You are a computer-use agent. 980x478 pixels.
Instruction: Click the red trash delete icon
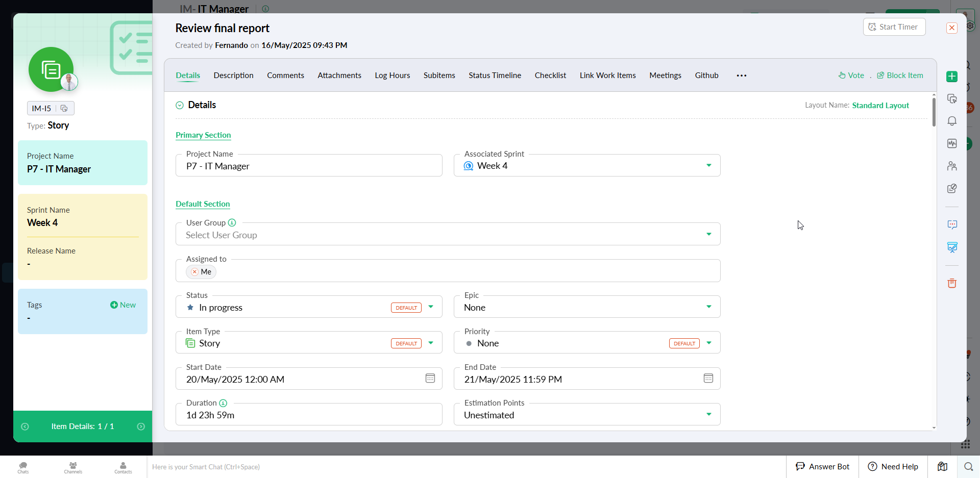point(952,284)
